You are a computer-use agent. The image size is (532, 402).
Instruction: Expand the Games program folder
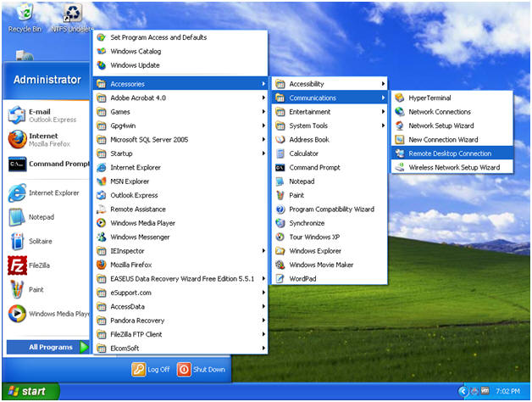(180, 112)
